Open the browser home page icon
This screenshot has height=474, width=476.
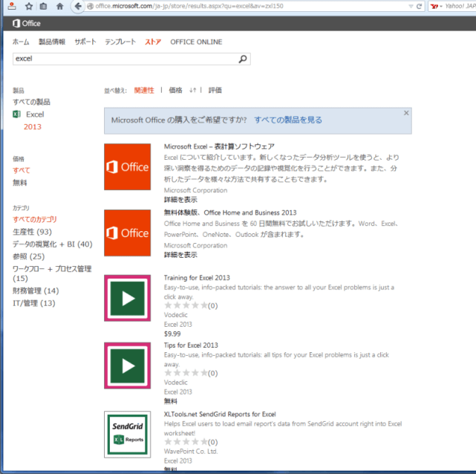click(x=60, y=6)
